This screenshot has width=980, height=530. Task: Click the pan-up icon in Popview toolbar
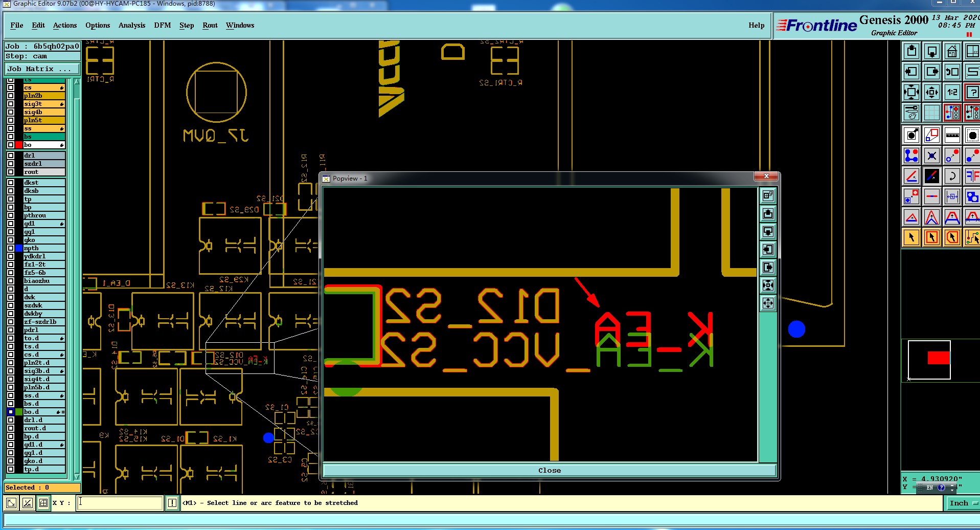[768, 214]
